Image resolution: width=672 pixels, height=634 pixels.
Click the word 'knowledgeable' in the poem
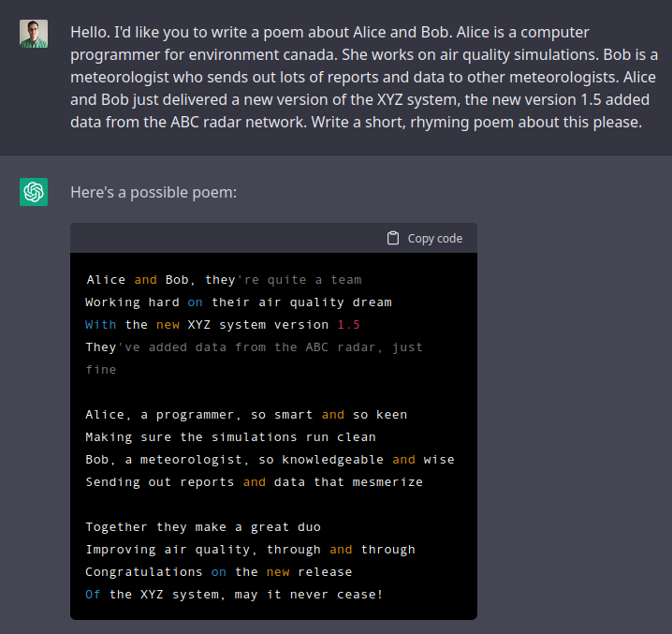332,460
